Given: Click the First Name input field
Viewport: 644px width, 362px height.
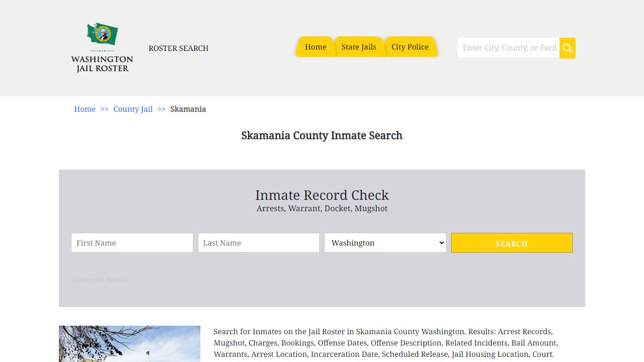Looking at the screenshot, I should pyautogui.click(x=132, y=243).
